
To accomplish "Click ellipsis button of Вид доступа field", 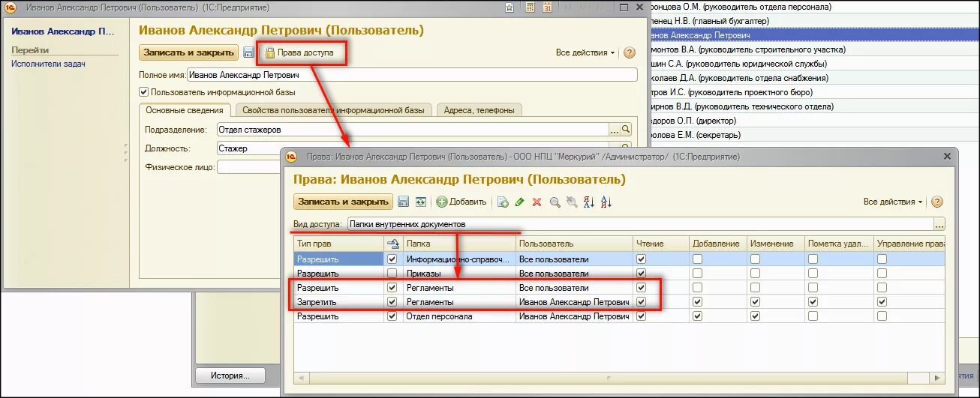I will [x=939, y=224].
